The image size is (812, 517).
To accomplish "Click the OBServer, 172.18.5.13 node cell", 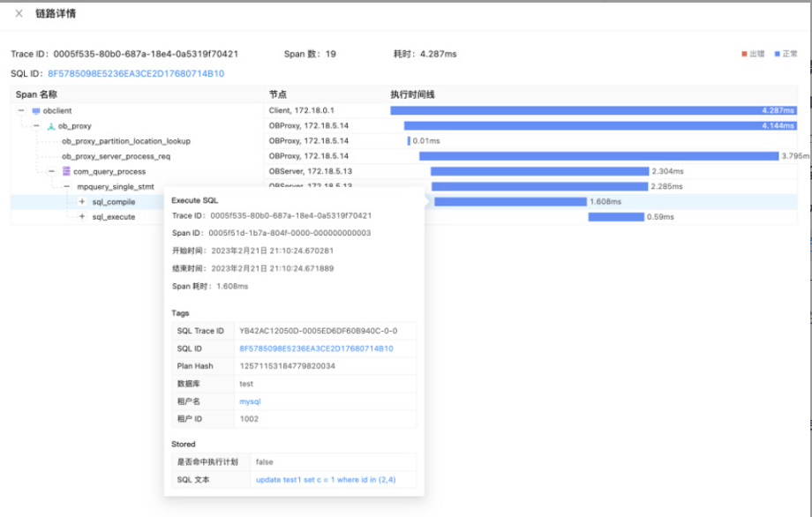I will [310, 171].
